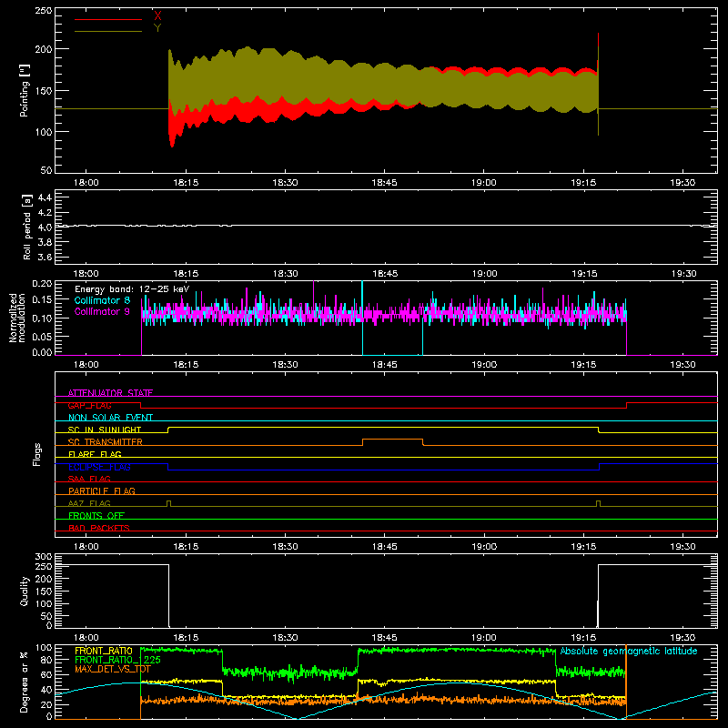
Task: Click 19:15 time label under Quality plot
Action: (583, 638)
